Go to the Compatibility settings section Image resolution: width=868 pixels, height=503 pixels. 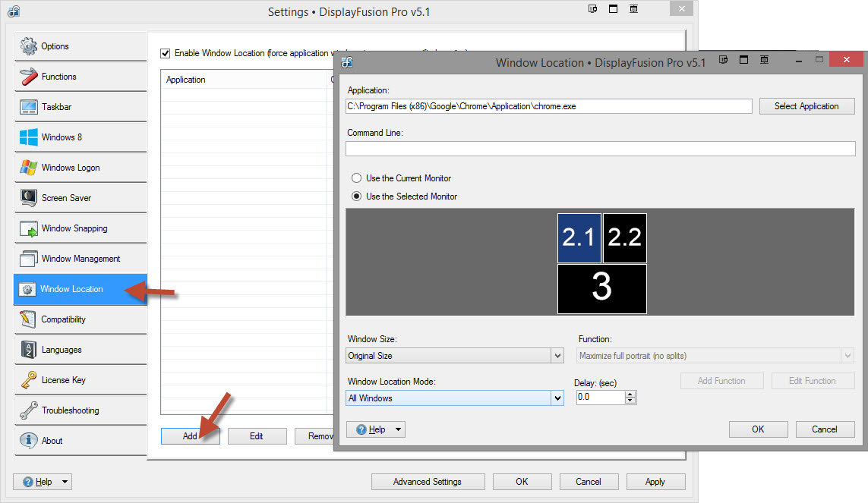(63, 319)
